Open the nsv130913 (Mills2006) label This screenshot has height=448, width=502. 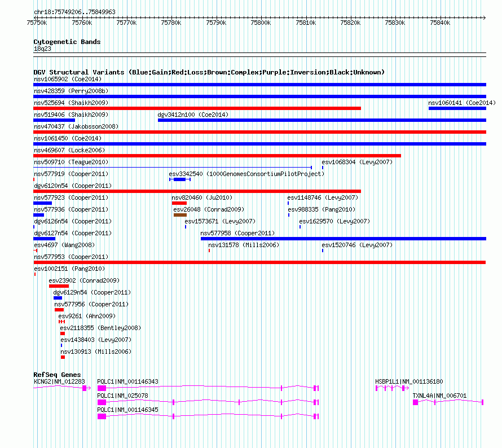pyautogui.click(x=96, y=352)
